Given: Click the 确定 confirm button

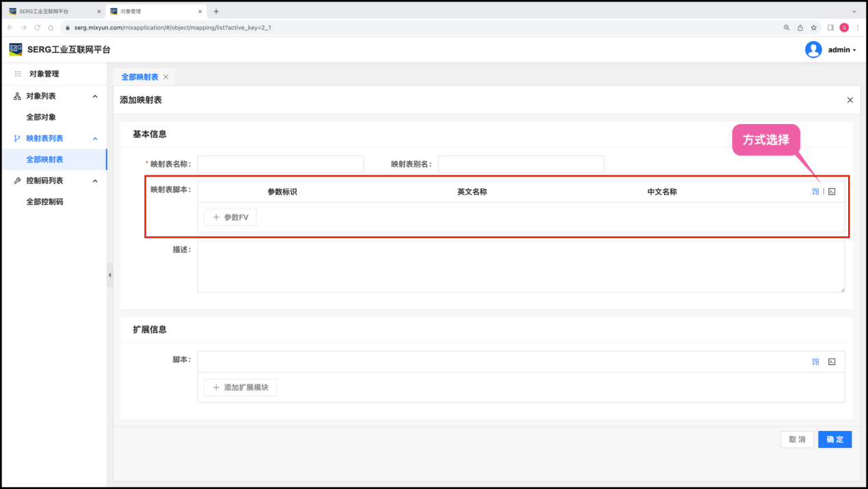Looking at the screenshot, I should tap(834, 440).
